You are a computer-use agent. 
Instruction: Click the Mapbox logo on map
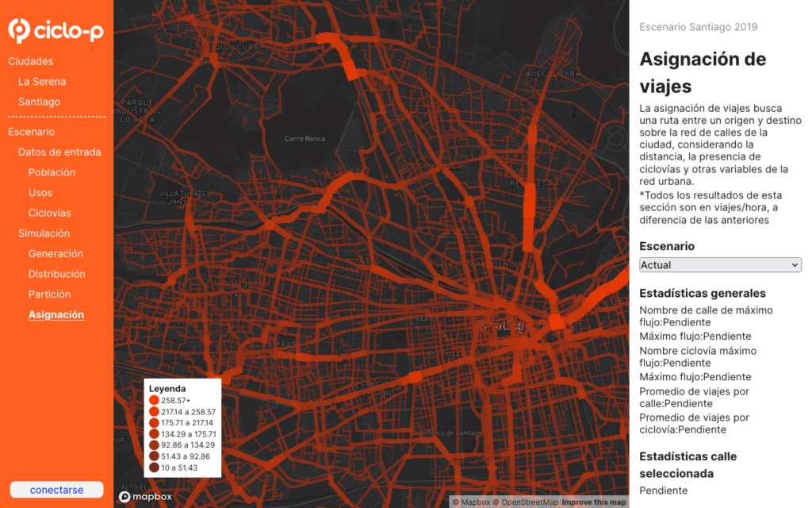[145, 496]
